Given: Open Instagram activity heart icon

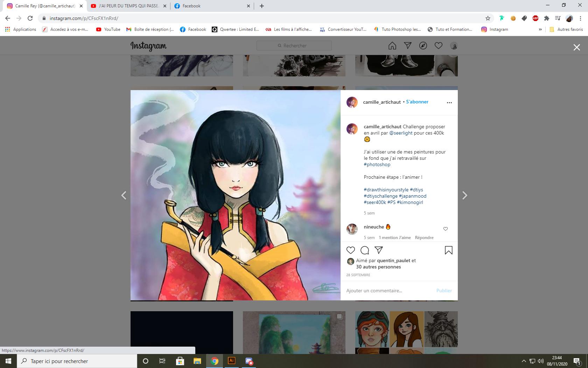Looking at the screenshot, I should tap(439, 46).
